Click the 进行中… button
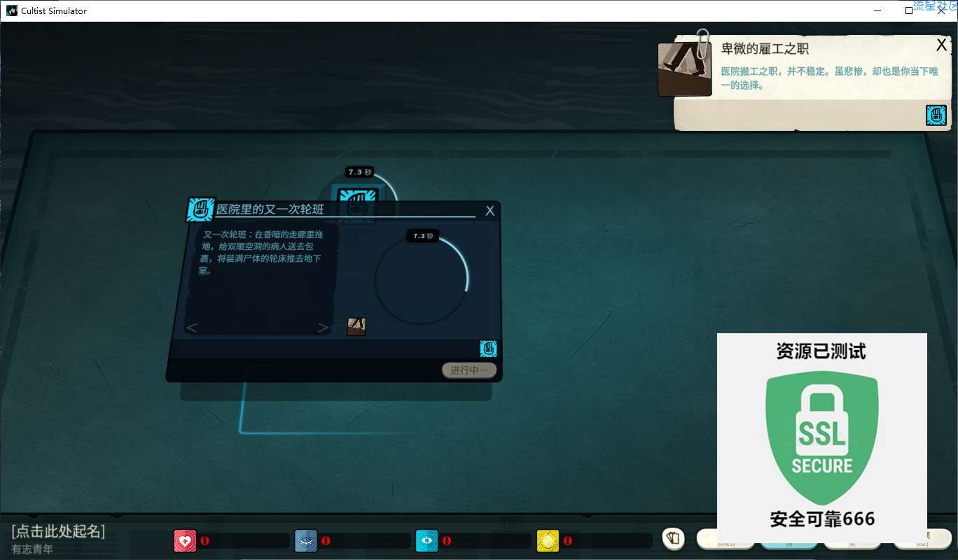 tap(469, 370)
